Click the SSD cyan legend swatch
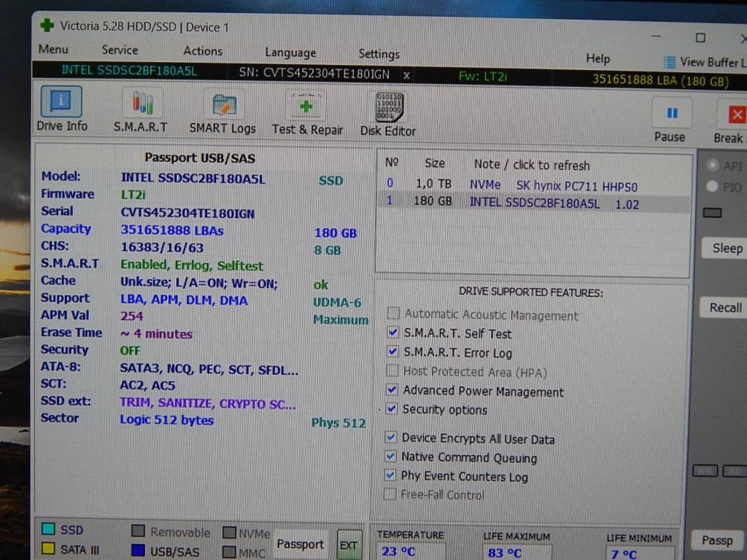 tap(47, 529)
